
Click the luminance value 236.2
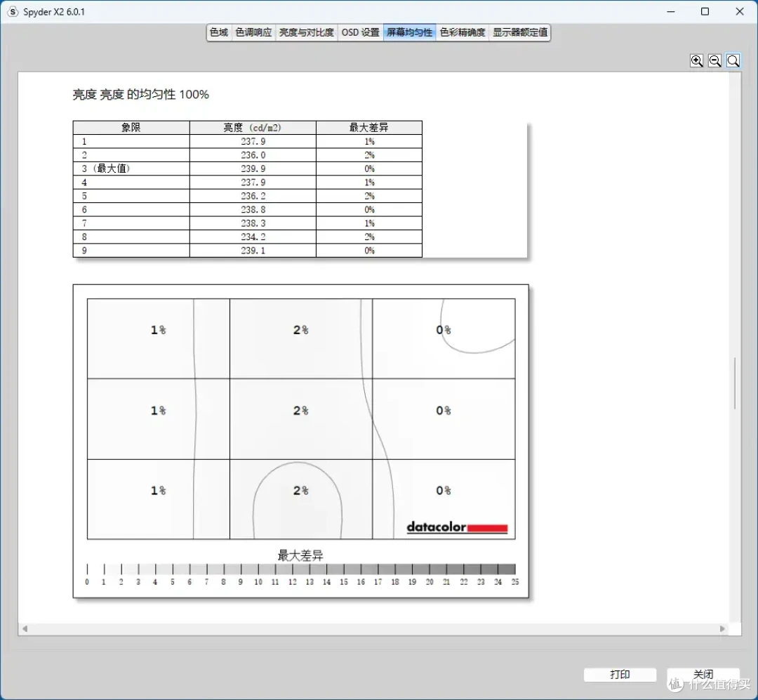[x=253, y=196]
